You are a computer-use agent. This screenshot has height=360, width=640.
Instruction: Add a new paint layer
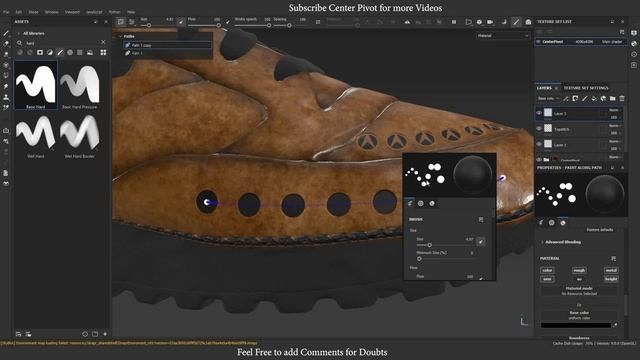(x=584, y=98)
